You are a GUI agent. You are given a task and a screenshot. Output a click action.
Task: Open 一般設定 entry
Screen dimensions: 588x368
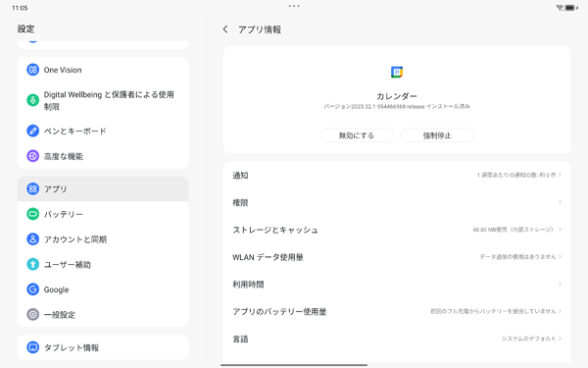pos(103,315)
